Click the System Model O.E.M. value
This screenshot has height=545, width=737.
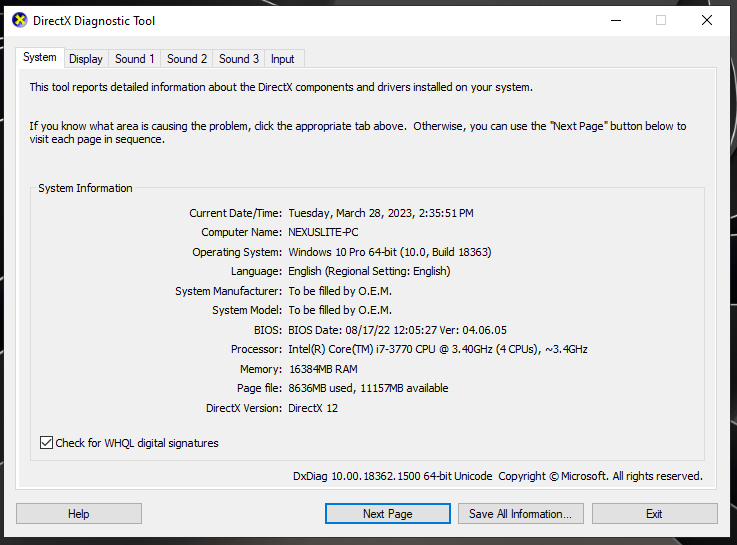(x=340, y=310)
